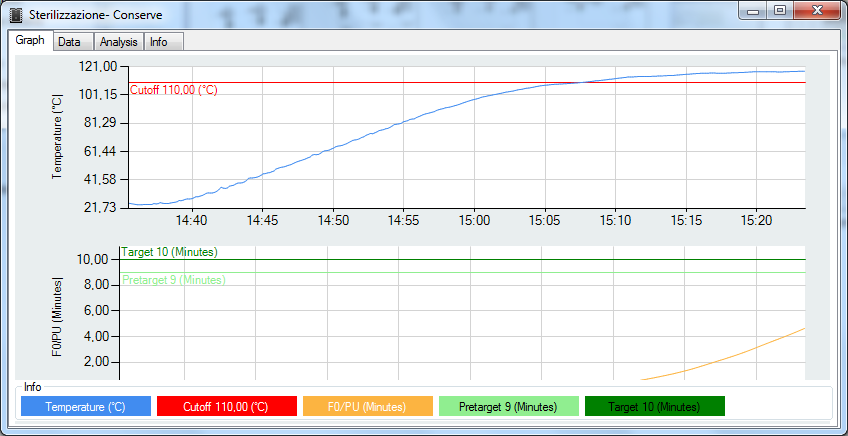Click the red Cutoff 110,00 label on chart
The height and width of the screenshot is (436, 848).
[174, 90]
